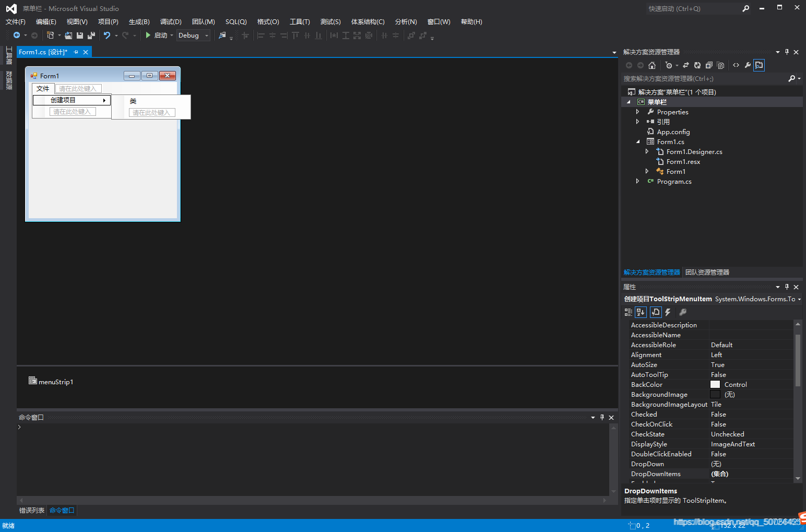Click Sync with Active Document arrows icon
The height and width of the screenshot is (532, 806).
686,65
